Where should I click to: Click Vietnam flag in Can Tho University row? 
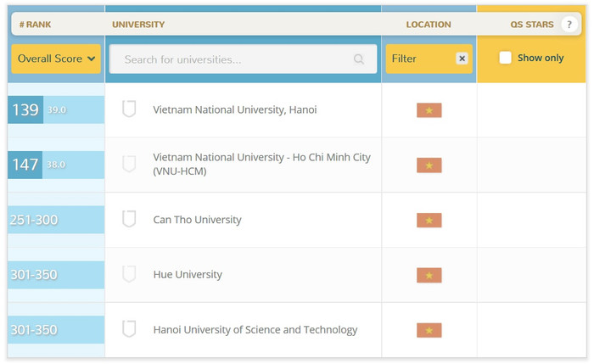(x=429, y=221)
